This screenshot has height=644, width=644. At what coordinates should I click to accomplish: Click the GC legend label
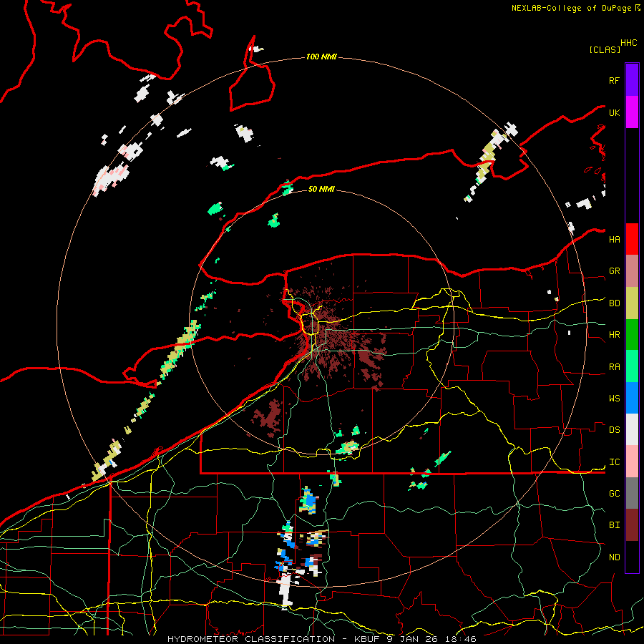click(615, 493)
